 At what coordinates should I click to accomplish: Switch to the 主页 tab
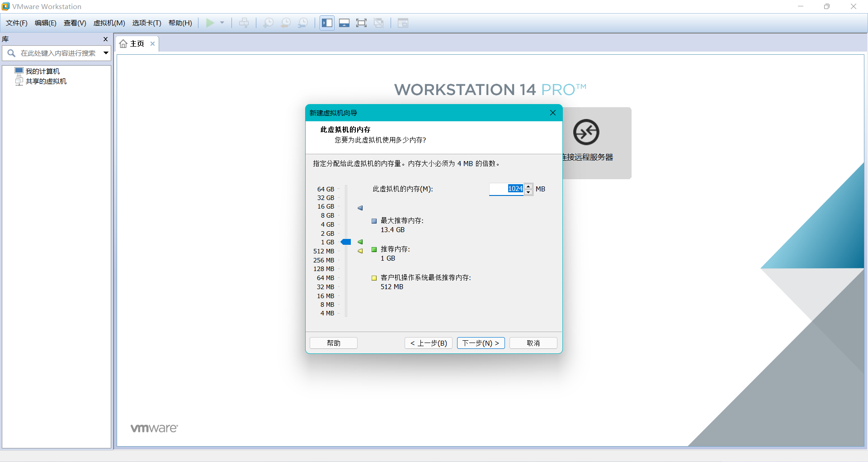click(137, 44)
